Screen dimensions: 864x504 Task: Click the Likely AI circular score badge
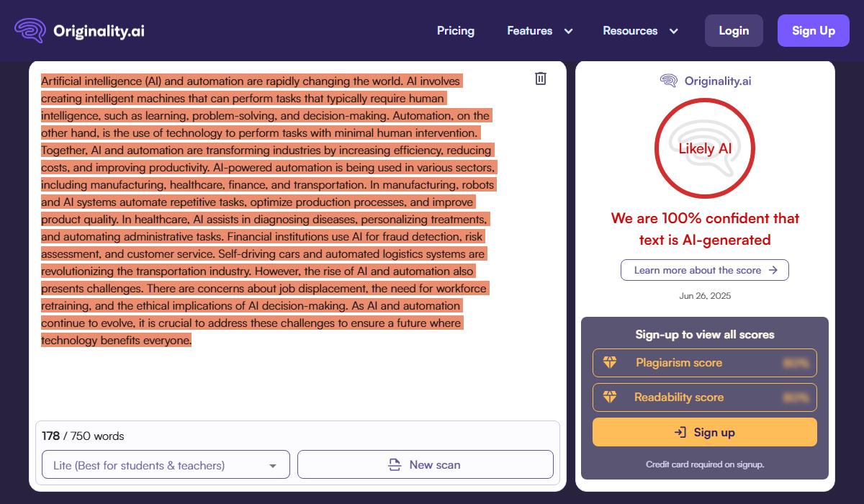coord(705,148)
